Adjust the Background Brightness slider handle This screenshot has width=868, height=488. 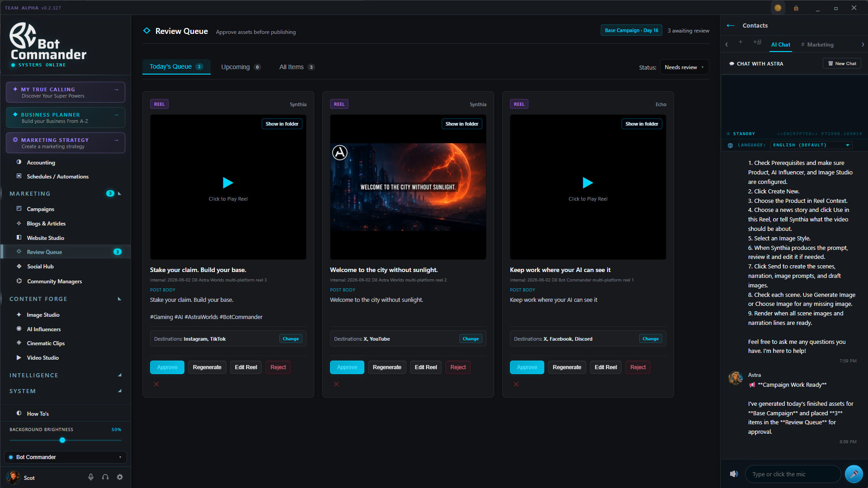(62, 440)
